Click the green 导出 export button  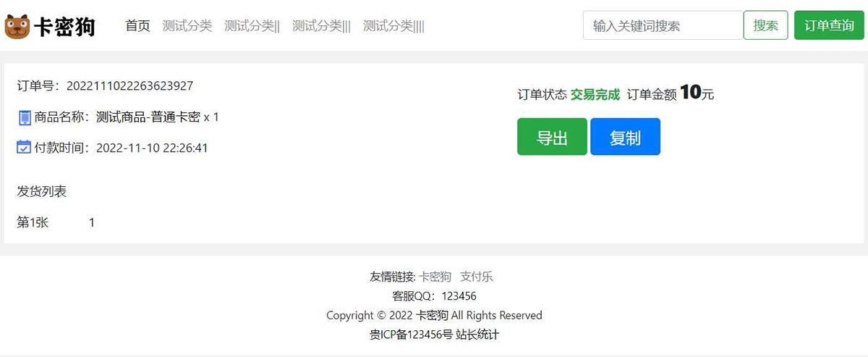pyautogui.click(x=552, y=137)
